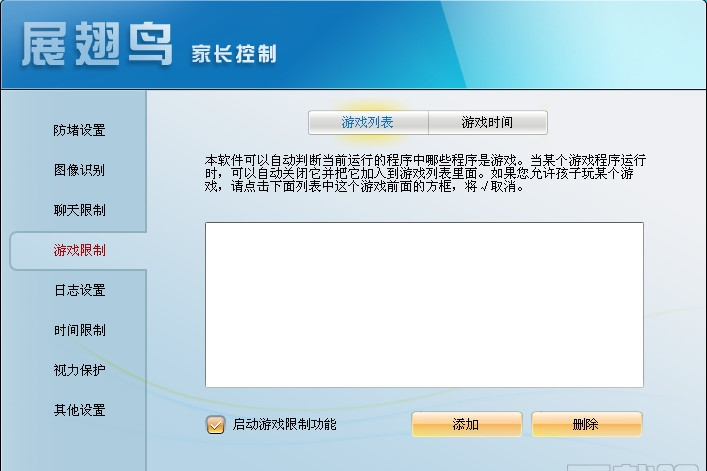Viewport: 707px width, 471px height.
Task: Switch to the 时间限制 section
Action: 79,330
